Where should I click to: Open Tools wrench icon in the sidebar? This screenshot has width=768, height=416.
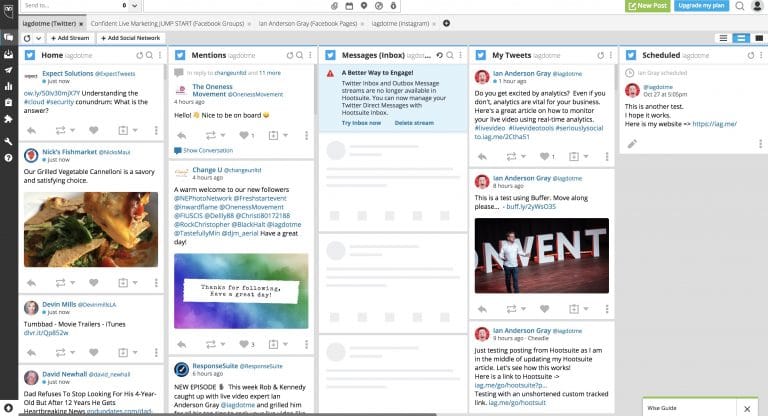(8, 142)
